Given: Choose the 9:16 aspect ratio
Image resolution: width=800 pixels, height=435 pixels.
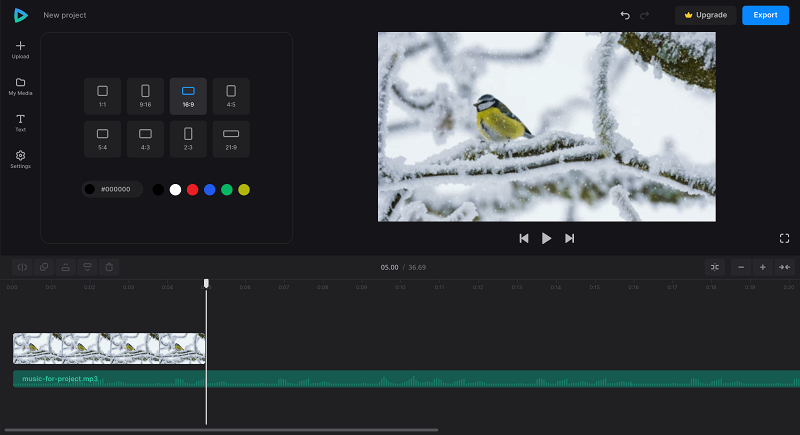Looking at the screenshot, I should 145,96.
